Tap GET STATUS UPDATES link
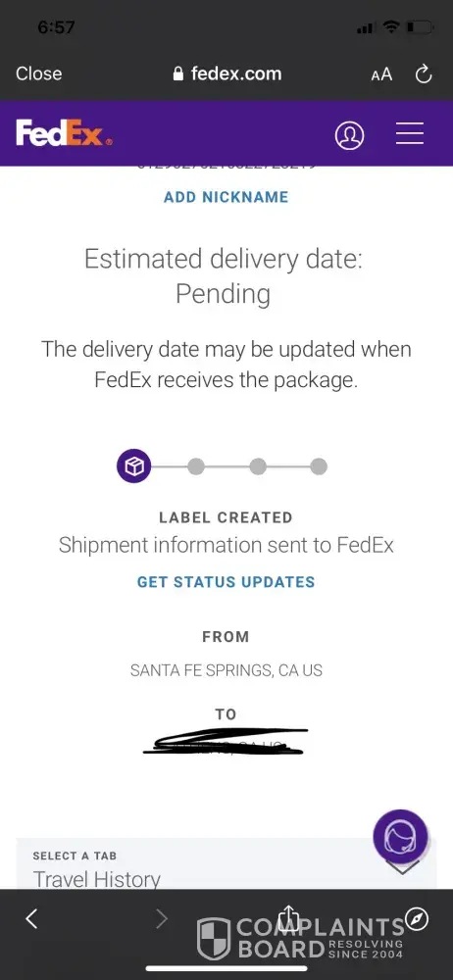 tap(226, 582)
